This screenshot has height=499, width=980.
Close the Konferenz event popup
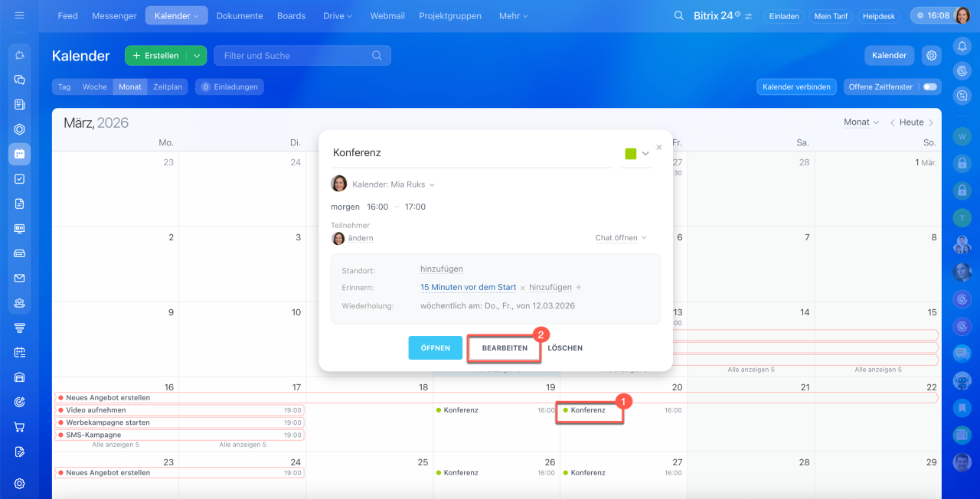pyautogui.click(x=659, y=148)
